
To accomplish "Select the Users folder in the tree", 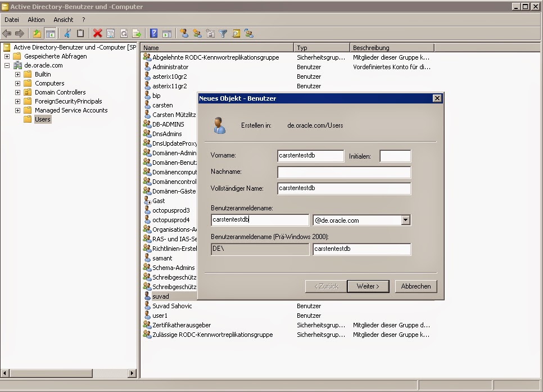I will coord(43,119).
